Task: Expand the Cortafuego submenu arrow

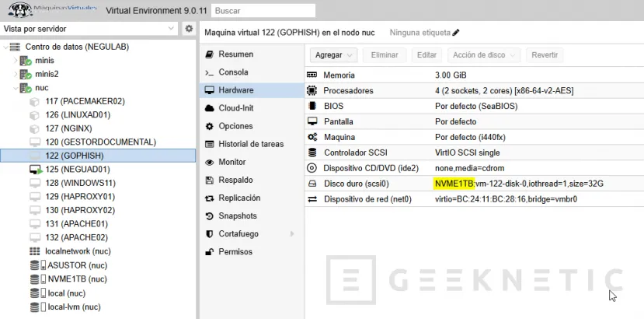Action: point(292,233)
